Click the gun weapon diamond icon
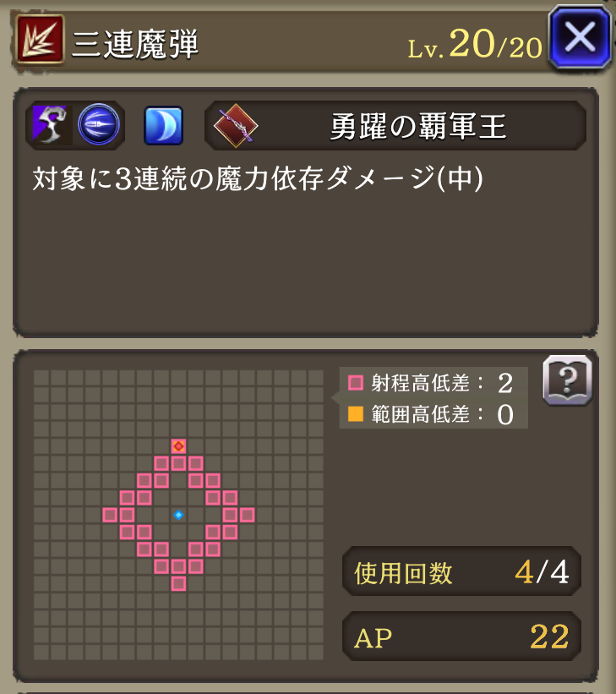 coord(236,126)
